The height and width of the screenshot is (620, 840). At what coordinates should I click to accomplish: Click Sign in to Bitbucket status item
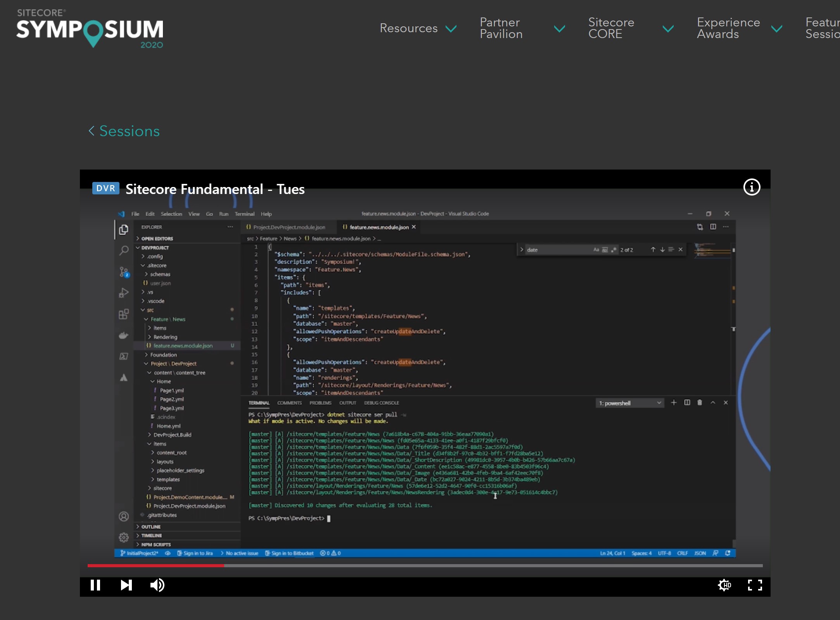coord(289,553)
